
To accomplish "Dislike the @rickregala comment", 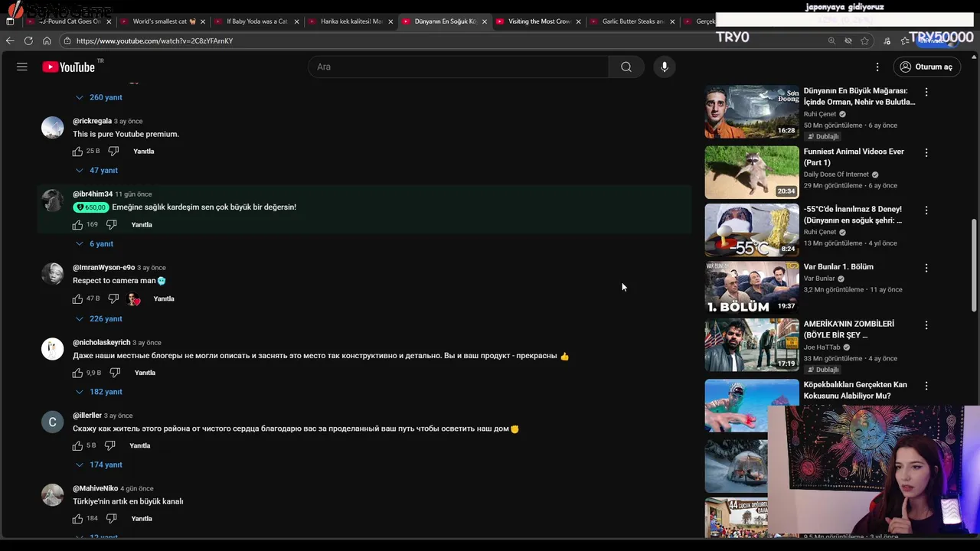I will (x=113, y=152).
